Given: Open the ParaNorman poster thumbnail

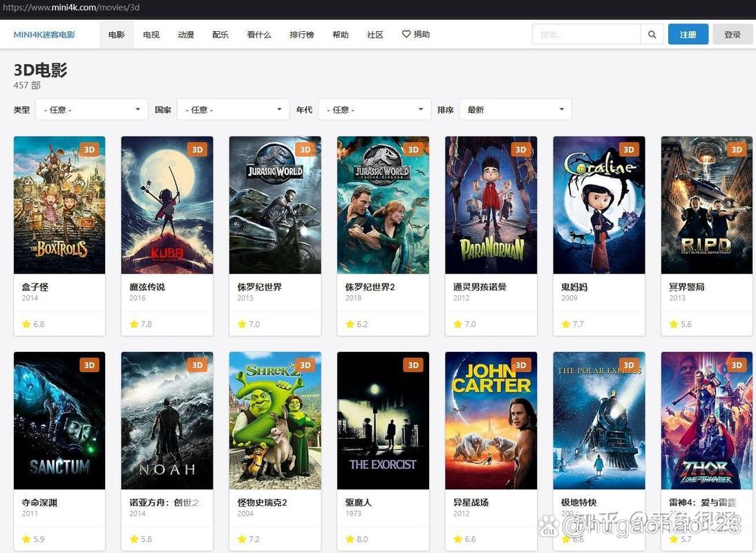Looking at the screenshot, I should coord(491,205).
